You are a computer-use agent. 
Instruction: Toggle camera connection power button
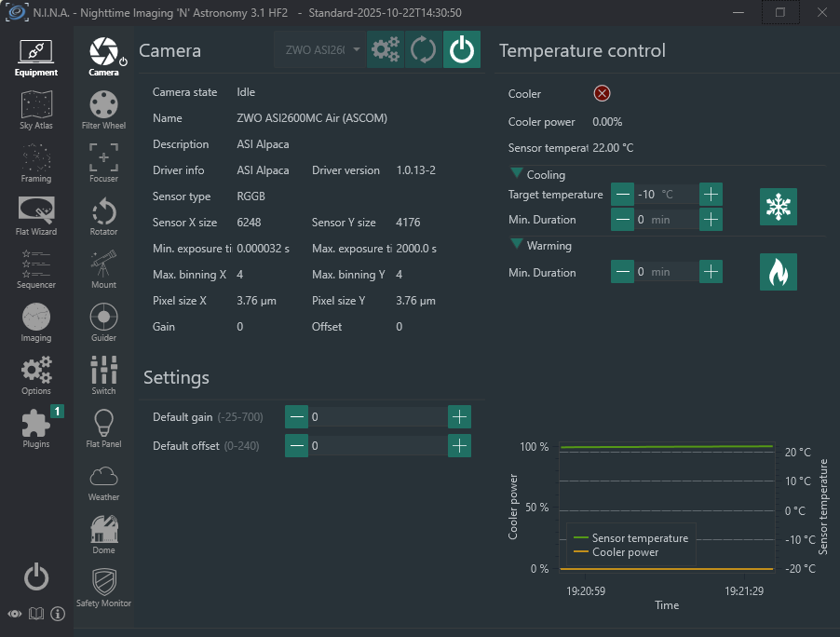pos(461,50)
